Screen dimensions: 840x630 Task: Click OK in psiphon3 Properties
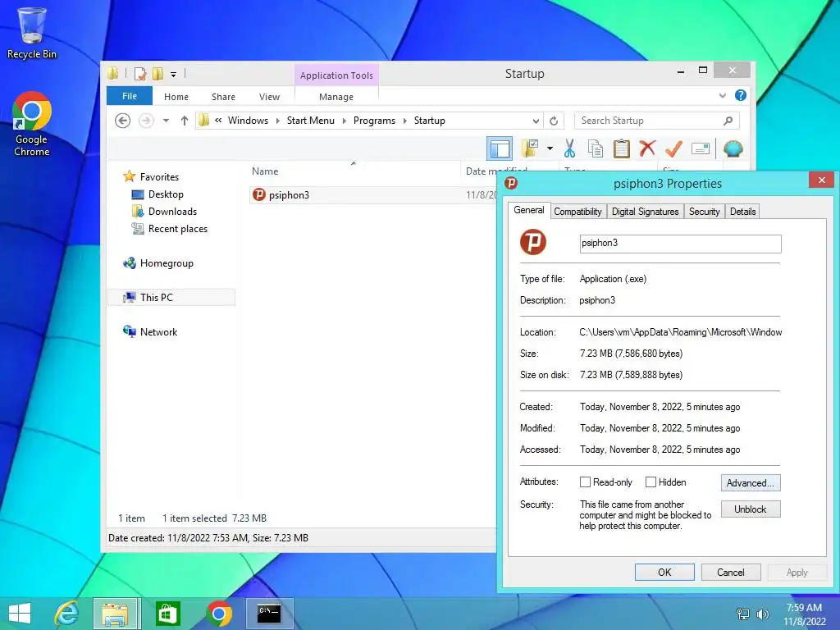pyautogui.click(x=664, y=572)
